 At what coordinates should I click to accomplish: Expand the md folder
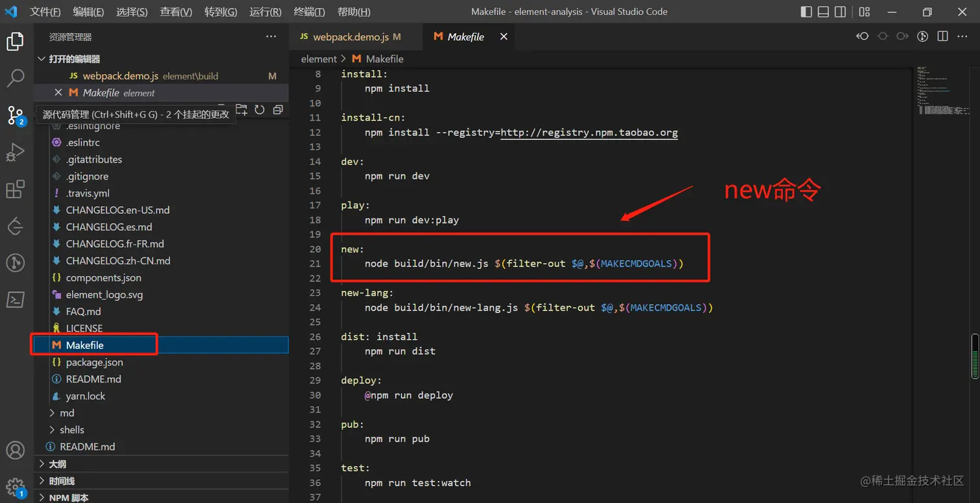(x=161, y=413)
